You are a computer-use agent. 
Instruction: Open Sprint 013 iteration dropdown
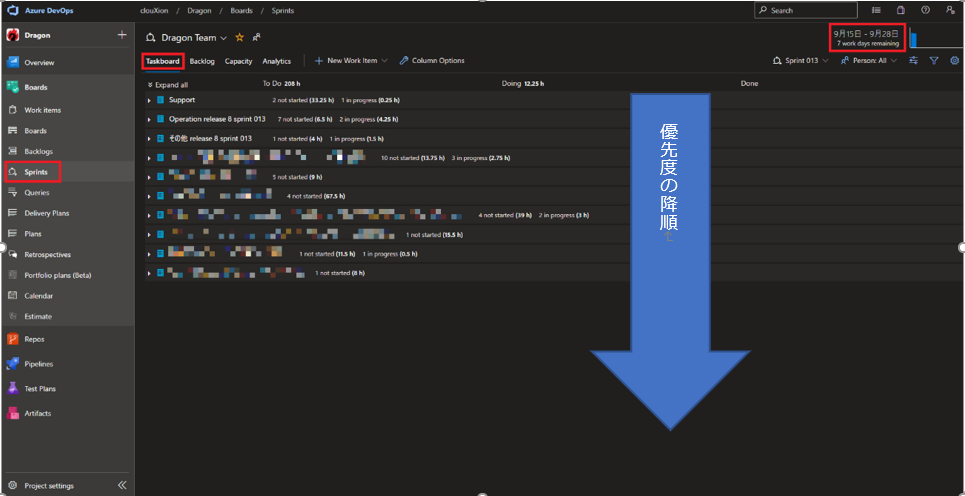pos(800,61)
